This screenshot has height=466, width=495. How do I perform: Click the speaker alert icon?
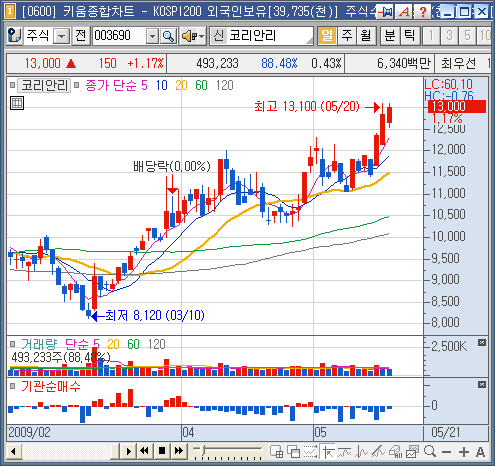(189, 36)
